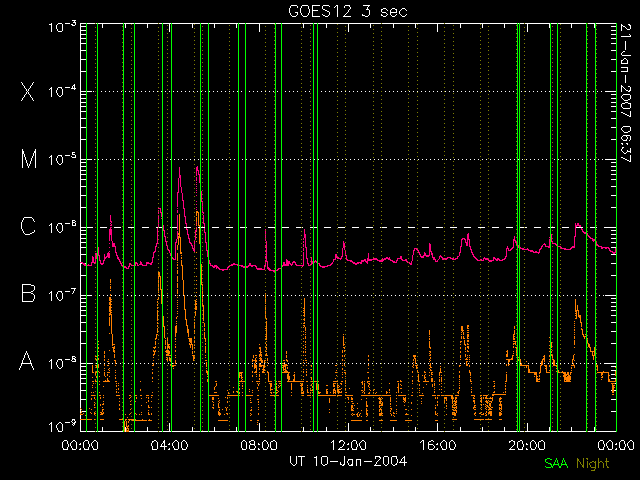The width and height of the screenshot is (640, 480).
Task: Click the 21-Jan-2007 06:37 timestamp
Action: 625,93
